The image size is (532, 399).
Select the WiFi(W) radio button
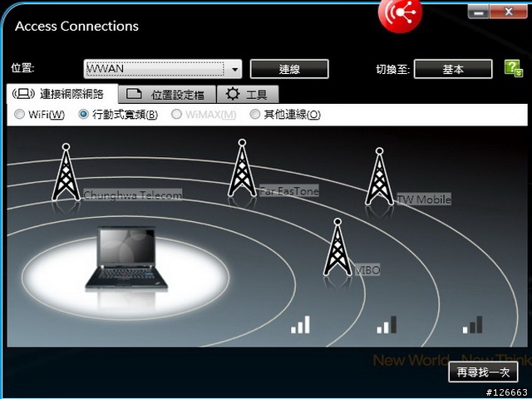pos(19,114)
